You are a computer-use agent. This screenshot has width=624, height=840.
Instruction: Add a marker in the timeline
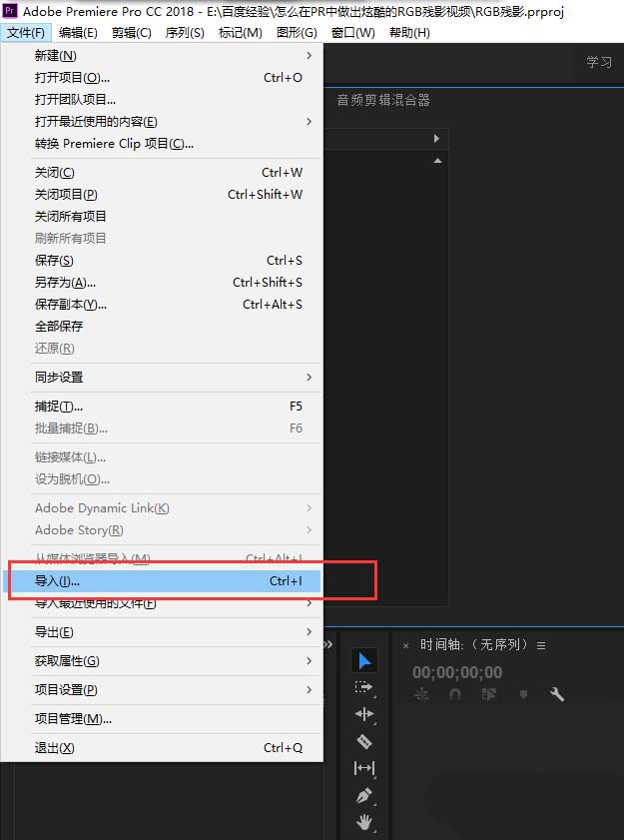click(x=523, y=695)
